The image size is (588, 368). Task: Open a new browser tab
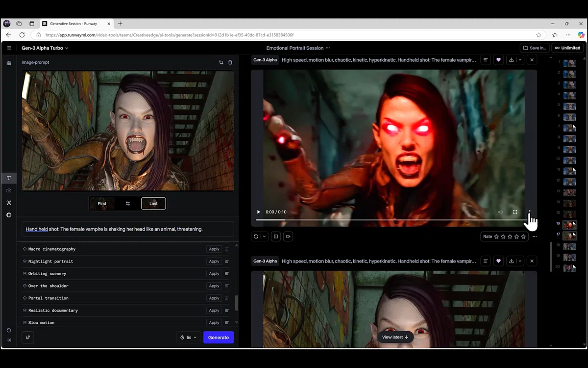[120, 24]
